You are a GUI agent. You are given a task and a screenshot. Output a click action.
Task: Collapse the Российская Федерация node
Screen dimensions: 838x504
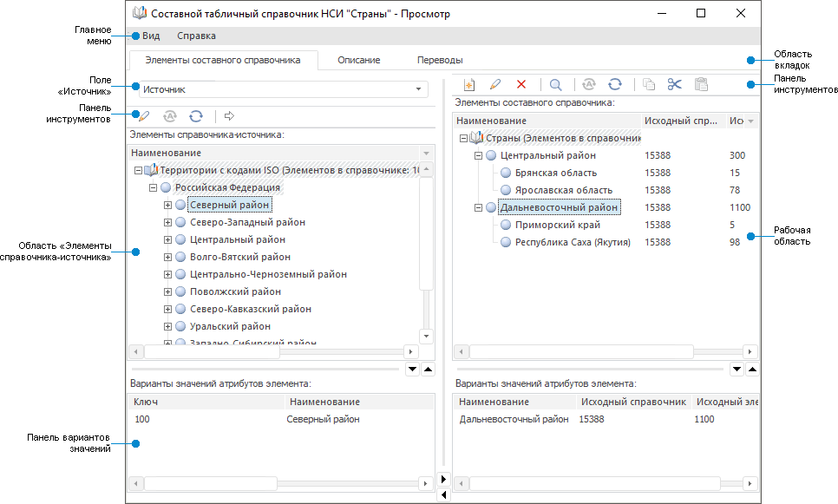coord(154,187)
